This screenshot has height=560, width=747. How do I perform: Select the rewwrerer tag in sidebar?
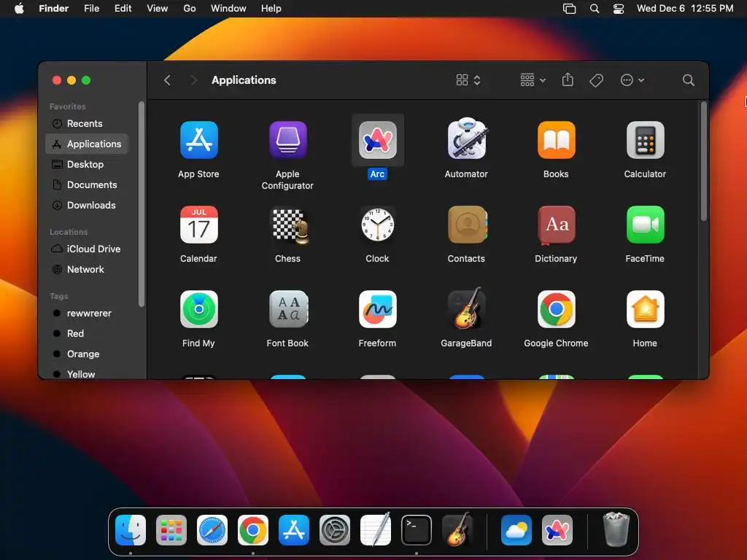click(87, 314)
